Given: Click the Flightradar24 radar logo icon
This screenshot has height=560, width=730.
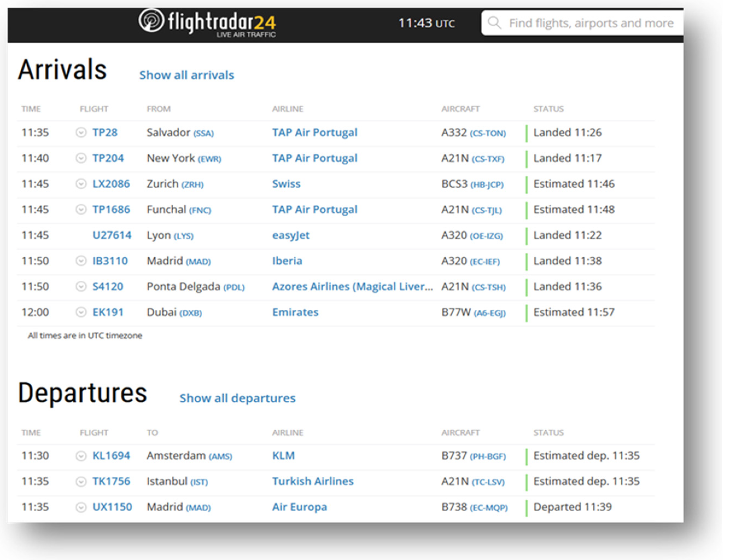Looking at the screenshot, I should 151,20.
